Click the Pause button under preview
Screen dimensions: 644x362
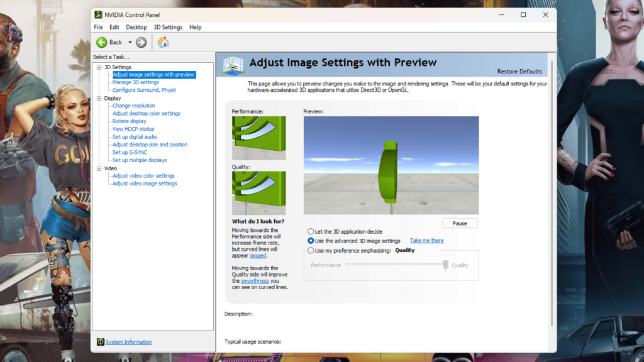(460, 223)
